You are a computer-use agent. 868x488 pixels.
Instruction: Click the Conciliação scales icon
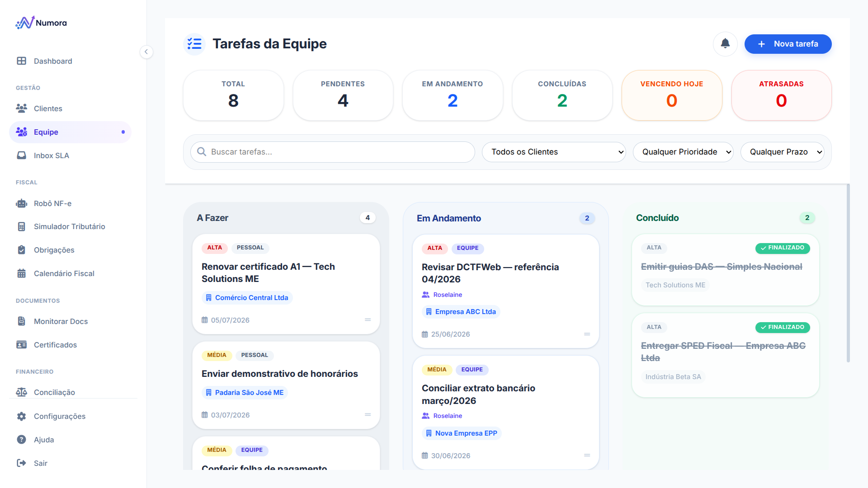(21, 392)
